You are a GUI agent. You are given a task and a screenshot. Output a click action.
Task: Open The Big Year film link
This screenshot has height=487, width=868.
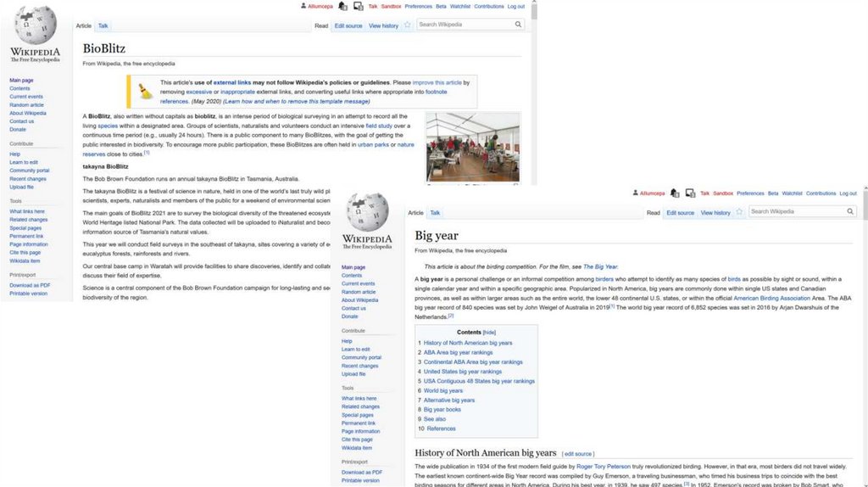tap(600, 266)
